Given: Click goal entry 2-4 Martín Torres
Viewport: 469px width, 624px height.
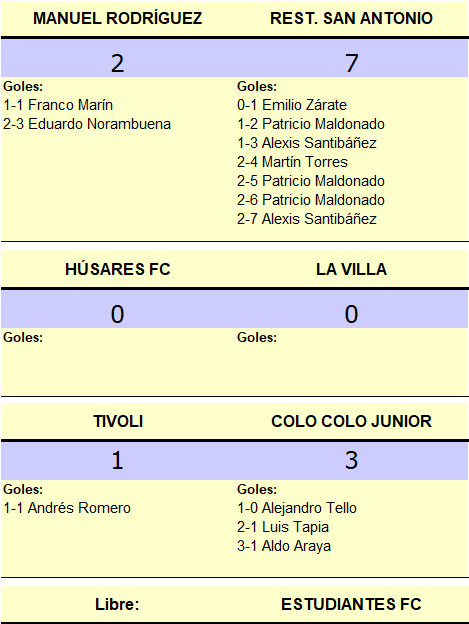Looking at the screenshot, I should coord(292,162).
